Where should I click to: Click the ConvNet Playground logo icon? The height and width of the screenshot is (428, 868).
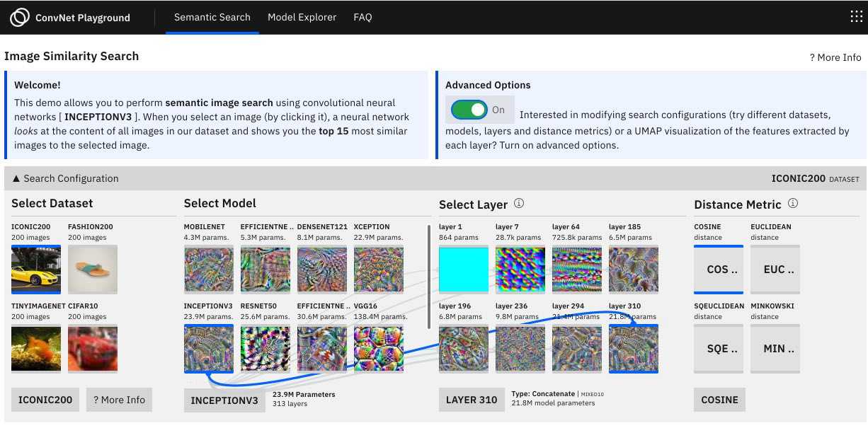(x=20, y=17)
